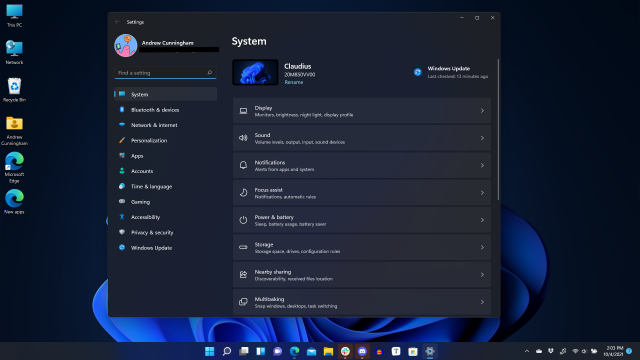Expand Nearby sharing row chevron
Image resolution: width=640 pixels, height=360 pixels.
[x=482, y=275]
